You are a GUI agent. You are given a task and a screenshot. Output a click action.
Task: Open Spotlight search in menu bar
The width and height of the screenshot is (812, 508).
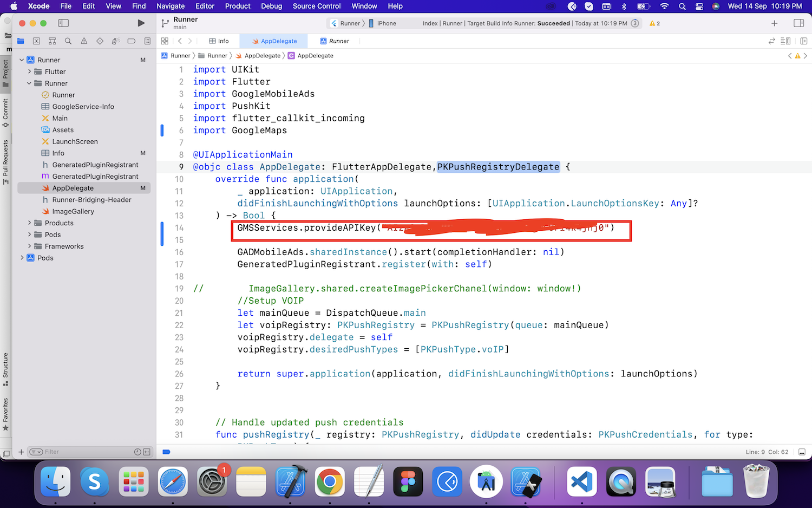682,6
